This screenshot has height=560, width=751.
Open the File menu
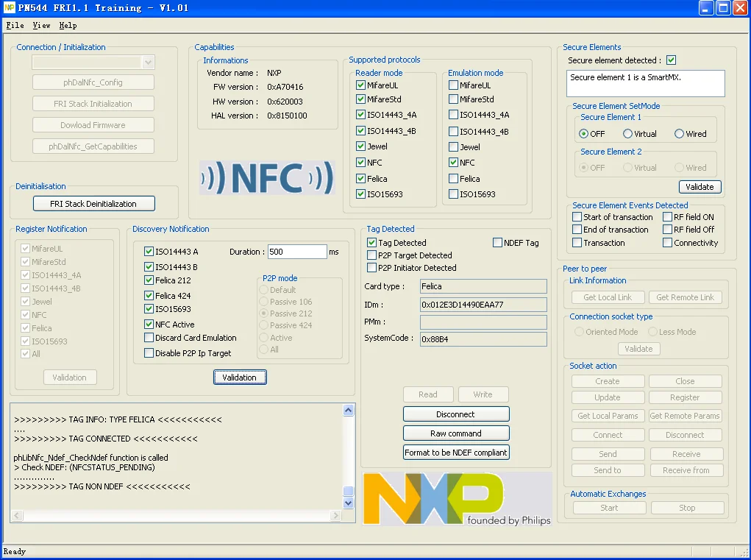point(15,26)
